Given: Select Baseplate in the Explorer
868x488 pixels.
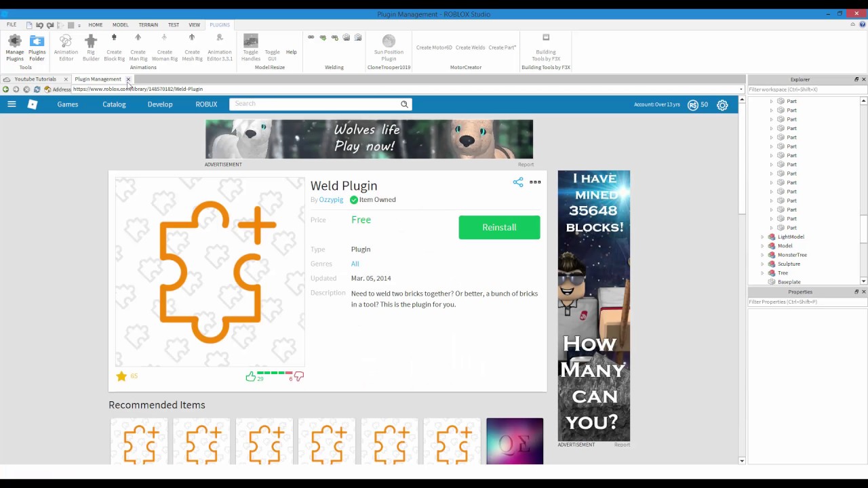Looking at the screenshot, I should point(789,282).
